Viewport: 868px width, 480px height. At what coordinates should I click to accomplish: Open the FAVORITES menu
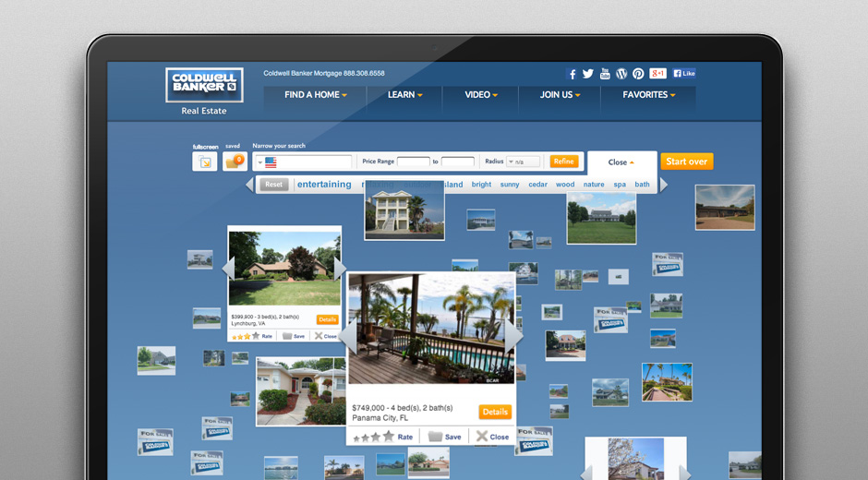coord(649,95)
